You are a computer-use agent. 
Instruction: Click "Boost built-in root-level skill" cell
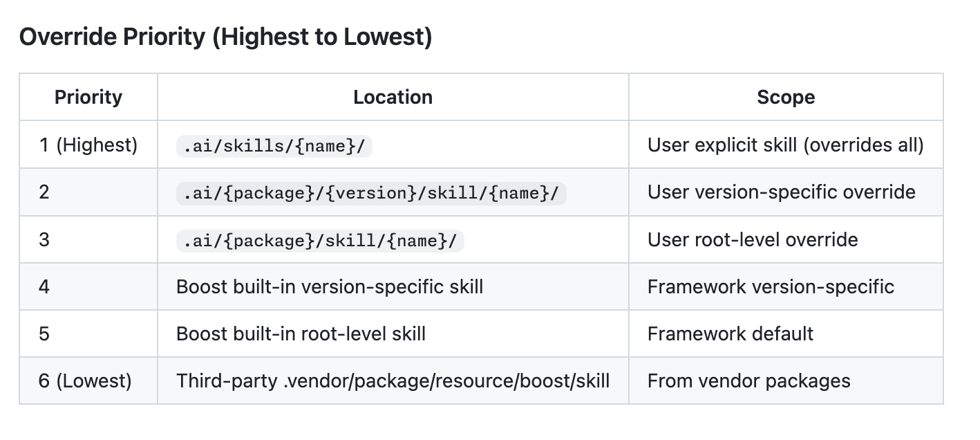pos(301,333)
